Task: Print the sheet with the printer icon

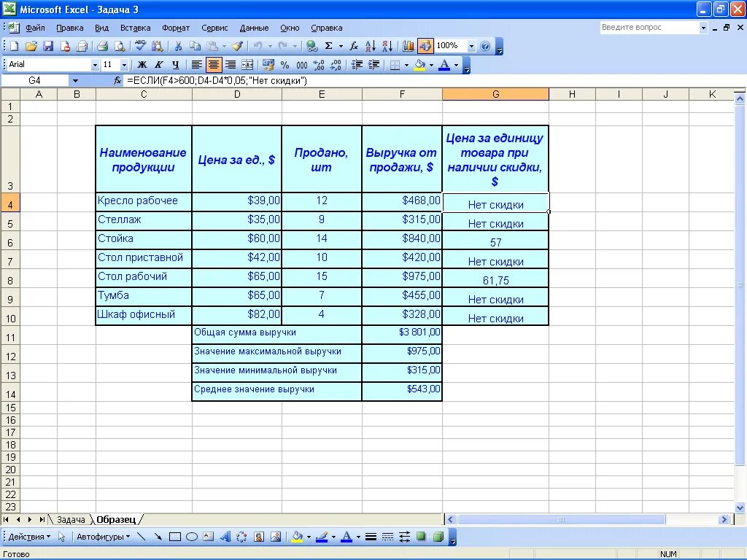Action: pyautogui.click(x=102, y=46)
